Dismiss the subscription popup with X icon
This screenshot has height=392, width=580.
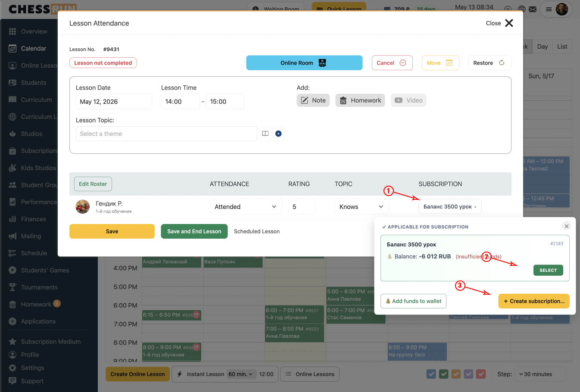tap(567, 226)
